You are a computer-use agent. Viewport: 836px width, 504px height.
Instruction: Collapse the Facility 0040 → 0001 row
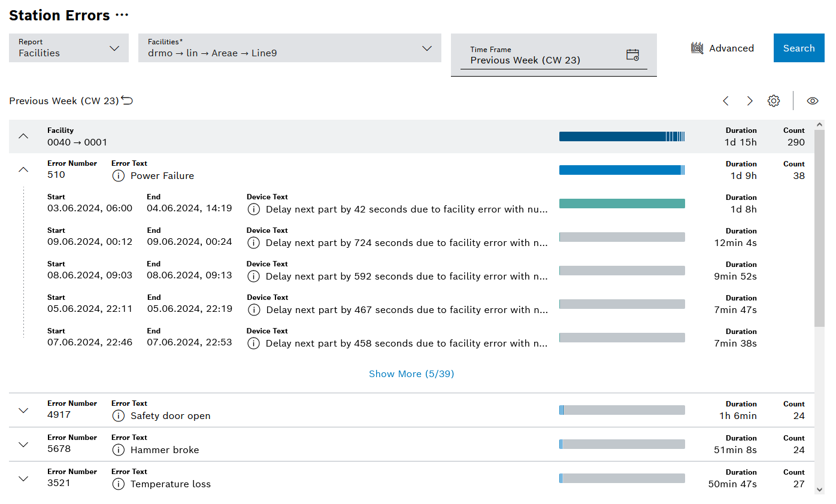pos(23,136)
